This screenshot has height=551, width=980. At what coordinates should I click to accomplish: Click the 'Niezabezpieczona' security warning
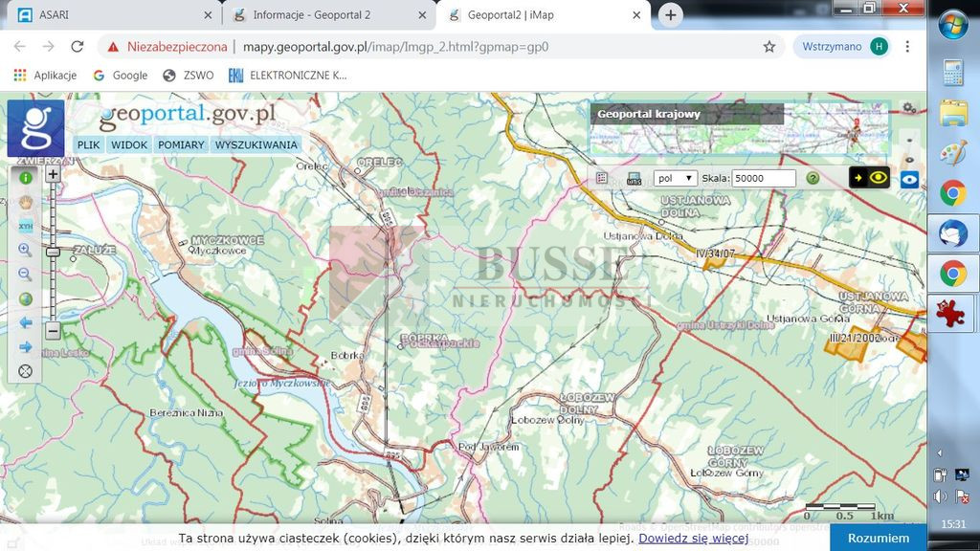click(x=167, y=47)
